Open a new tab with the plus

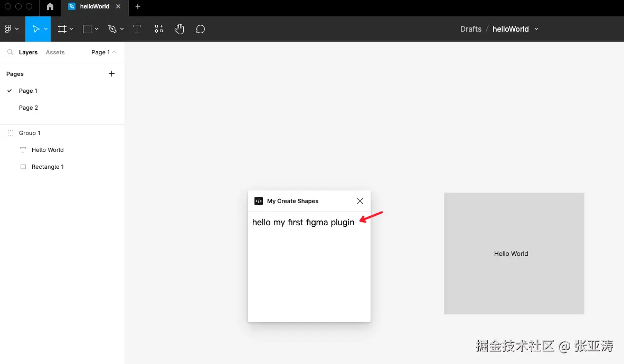[138, 6]
